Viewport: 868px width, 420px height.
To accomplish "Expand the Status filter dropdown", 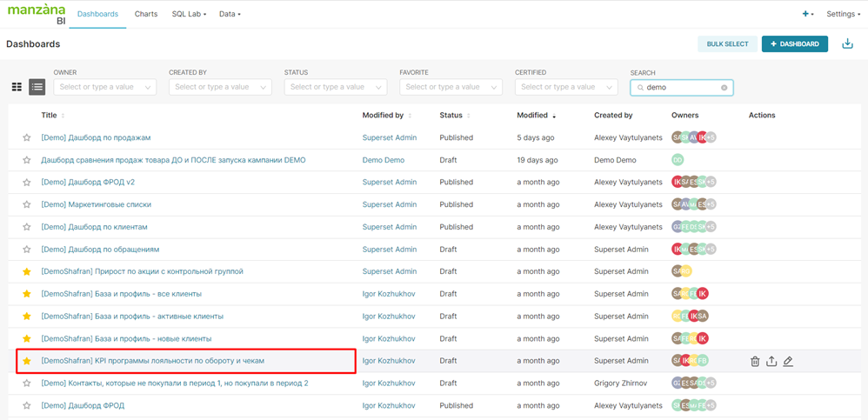I will pos(335,87).
